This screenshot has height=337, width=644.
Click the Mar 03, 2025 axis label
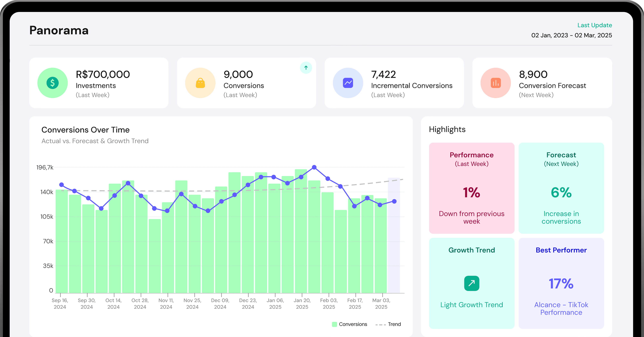[x=381, y=303]
